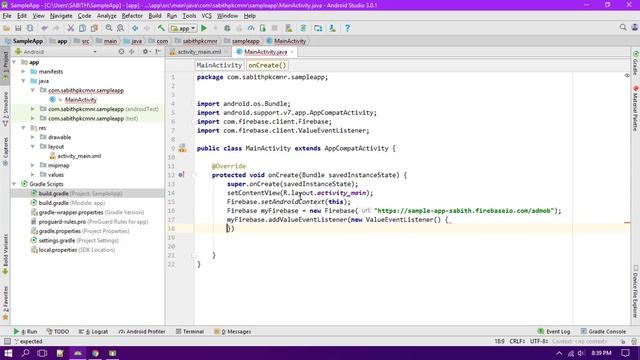Open the Build menu
Screen dimensions: 640x360
[x=155, y=16]
